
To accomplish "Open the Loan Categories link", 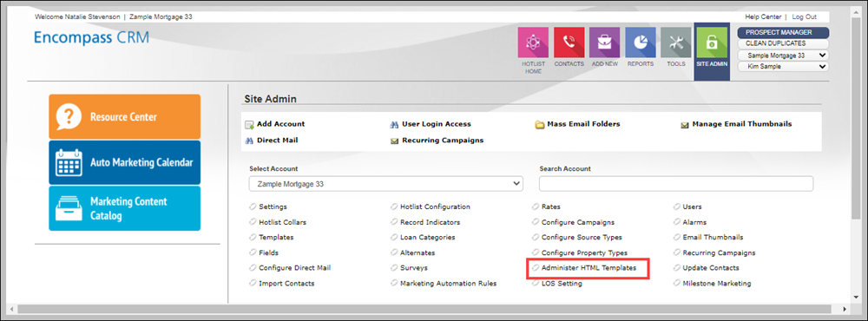I will tap(427, 238).
